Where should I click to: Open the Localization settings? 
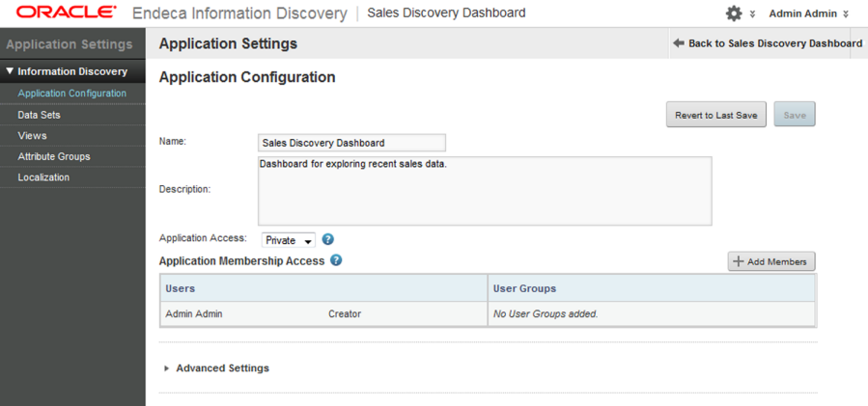43,177
